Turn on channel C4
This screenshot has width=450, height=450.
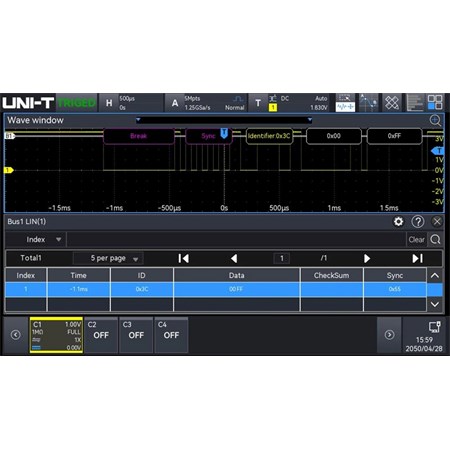[171, 335]
